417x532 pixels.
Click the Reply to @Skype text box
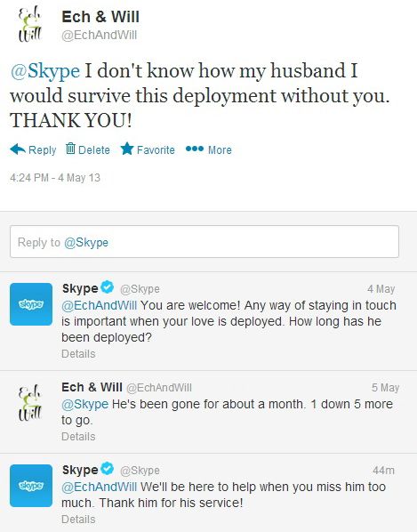tap(204, 242)
